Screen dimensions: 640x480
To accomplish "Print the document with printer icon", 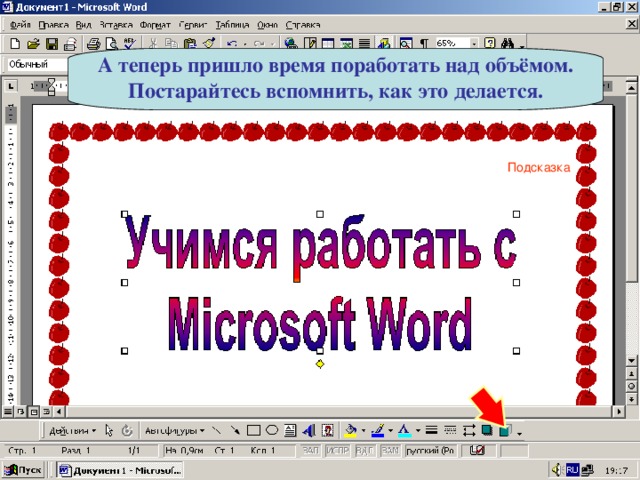I will pos(93,43).
